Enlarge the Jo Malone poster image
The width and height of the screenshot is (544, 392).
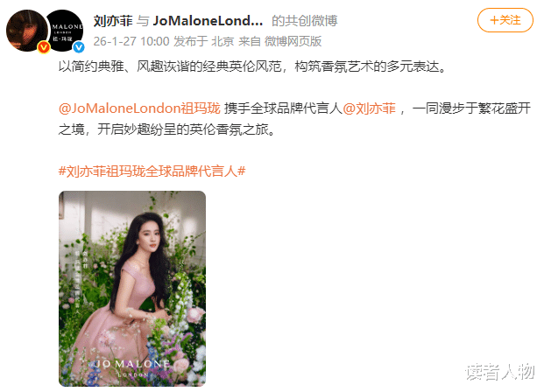tap(132, 289)
